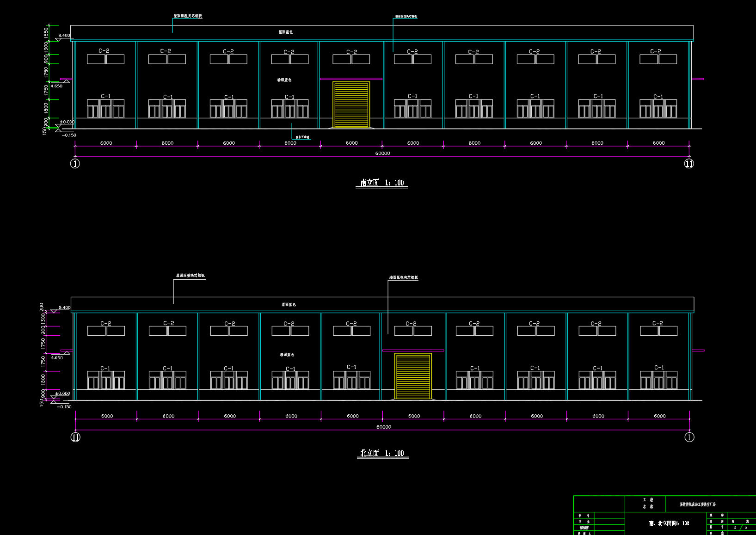
Task: Pick the ±0.000 elevation mark on south elevation
Action: tap(67, 122)
